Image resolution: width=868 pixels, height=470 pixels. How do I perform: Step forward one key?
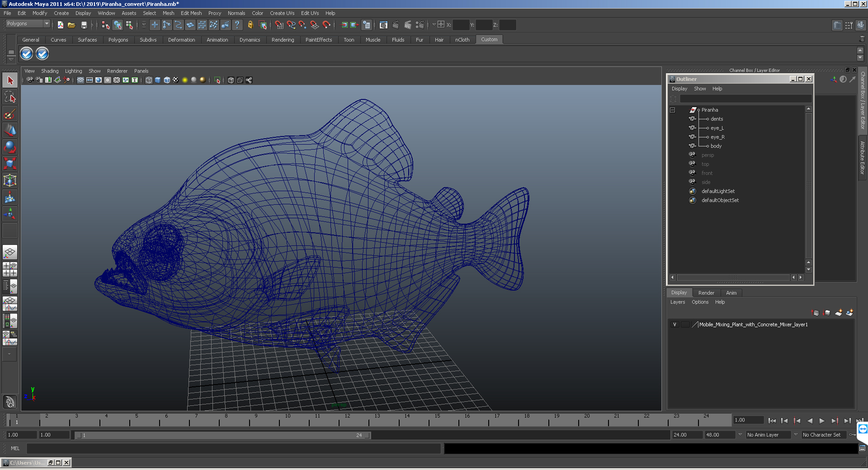tap(835, 421)
